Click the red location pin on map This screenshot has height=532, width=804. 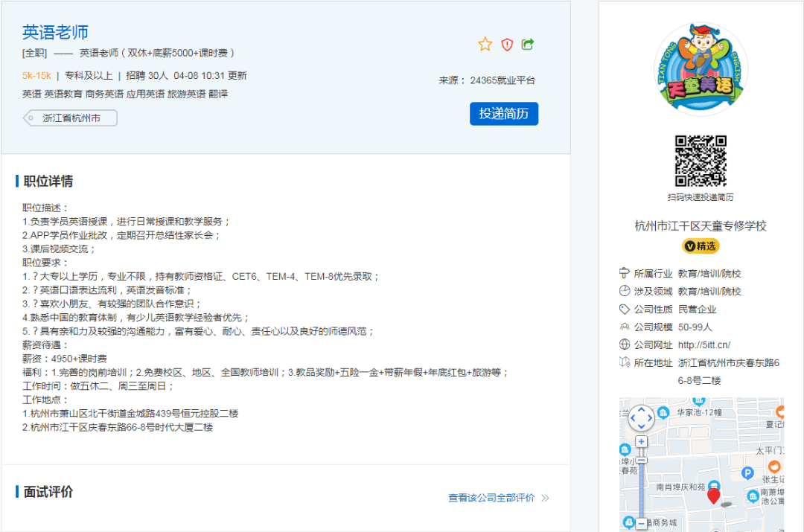tap(713, 495)
